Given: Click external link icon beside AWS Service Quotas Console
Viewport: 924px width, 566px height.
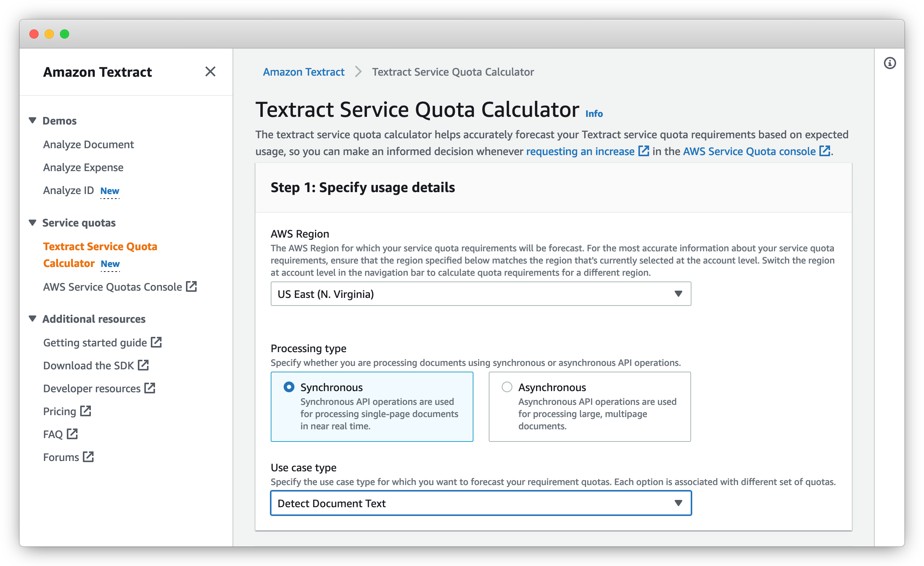Looking at the screenshot, I should click(x=191, y=286).
